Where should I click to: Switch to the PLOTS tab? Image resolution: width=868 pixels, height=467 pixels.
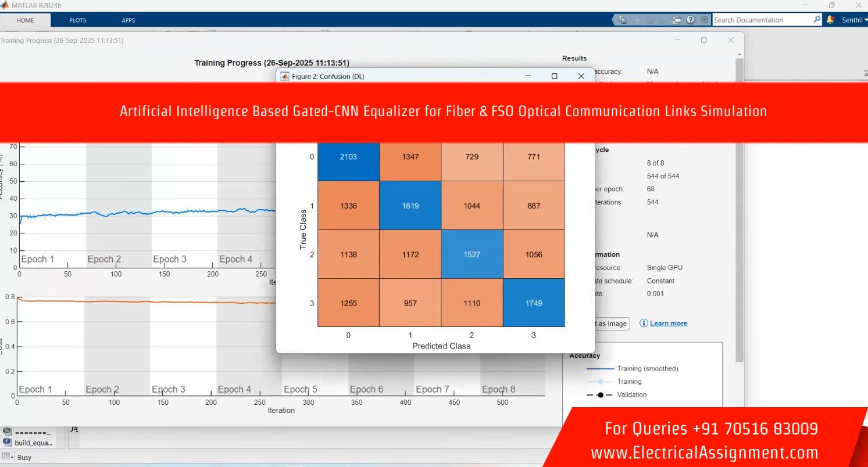tap(77, 20)
